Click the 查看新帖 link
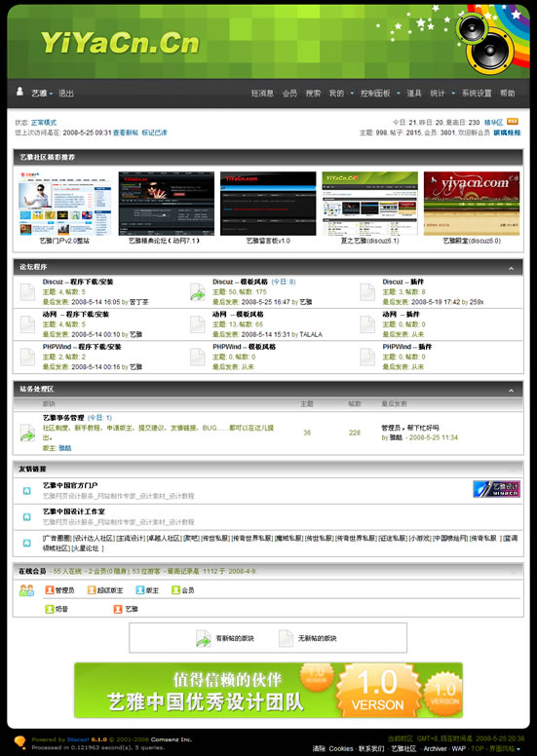This screenshot has width=537, height=756. tap(126, 132)
